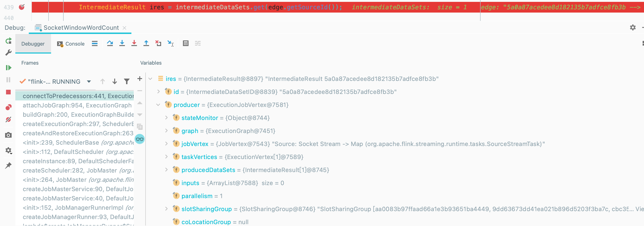This screenshot has width=644, height=226.
Task: Expand the taskVertices field
Action: tap(166, 157)
